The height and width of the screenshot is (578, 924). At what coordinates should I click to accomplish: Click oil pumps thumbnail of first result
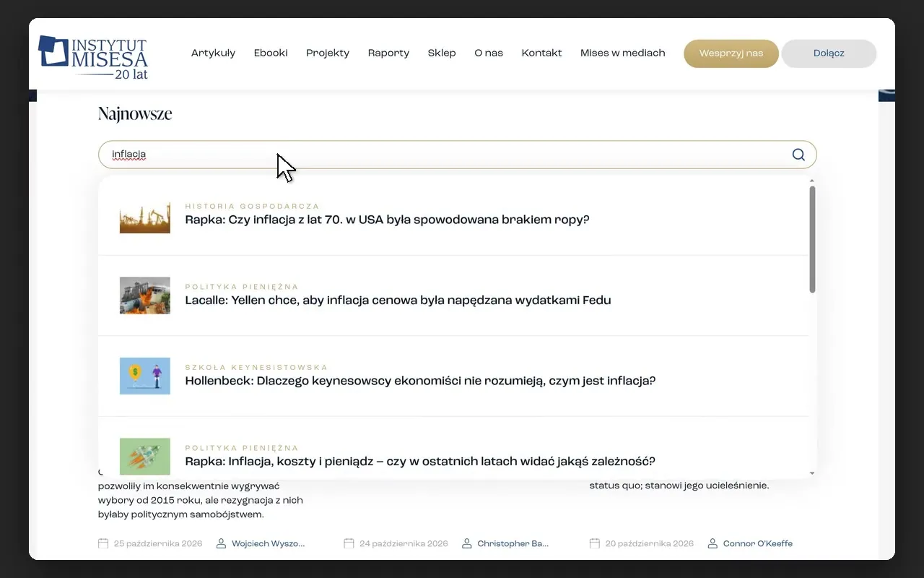tap(145, 215)
